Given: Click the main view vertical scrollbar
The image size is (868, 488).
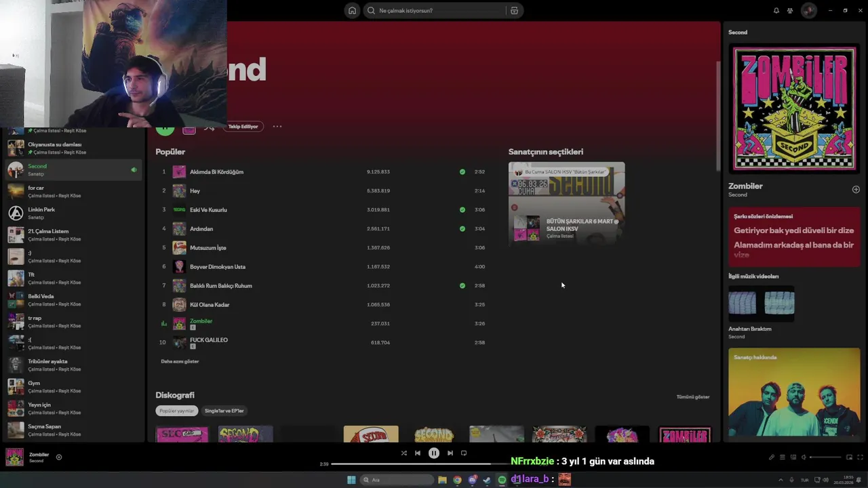Looking at the screenshot, I should [718, 115].
